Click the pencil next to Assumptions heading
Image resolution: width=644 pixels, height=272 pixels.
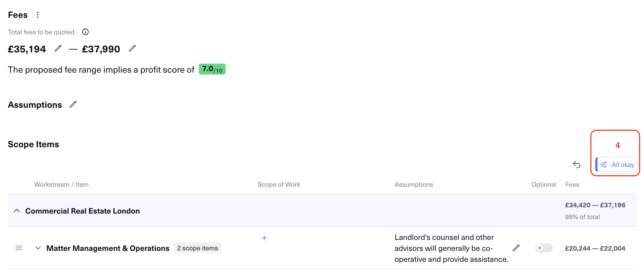point(73,104)
